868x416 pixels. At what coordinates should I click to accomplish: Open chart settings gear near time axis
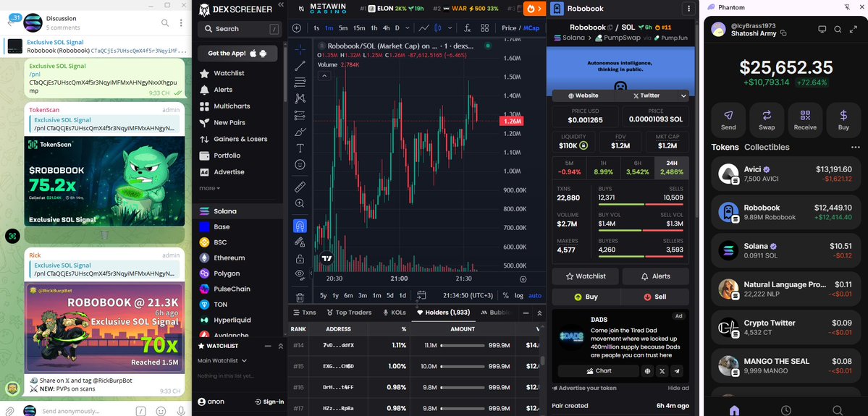[523, 279]
